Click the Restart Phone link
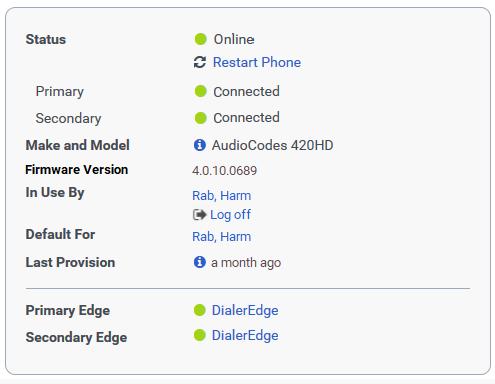This screenshot has height=384, width=495. pos(257,62)
